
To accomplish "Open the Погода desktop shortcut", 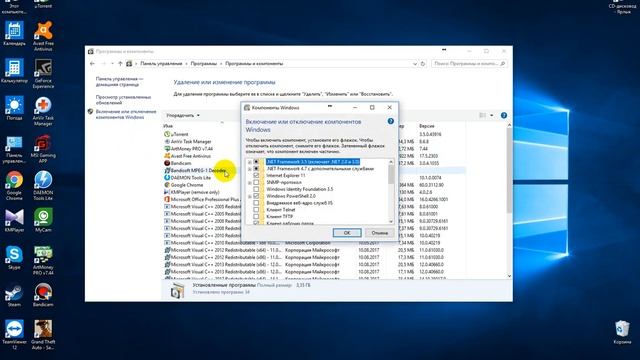I will [x=14, y=108].
